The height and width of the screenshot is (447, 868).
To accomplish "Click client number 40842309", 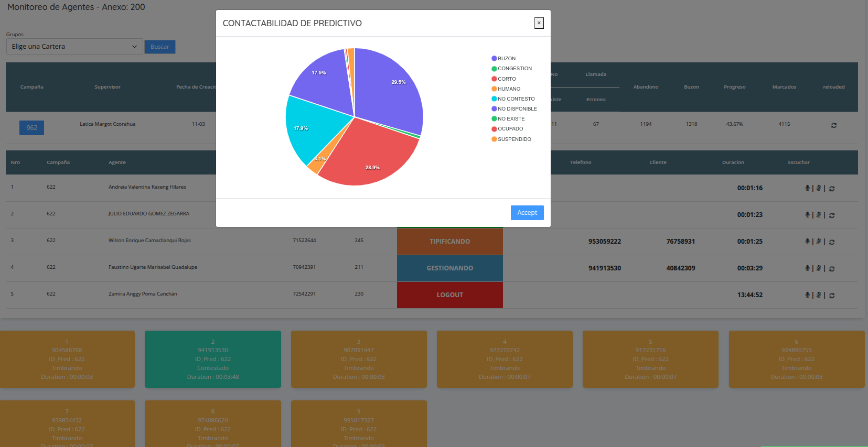I will pos(681,268).
